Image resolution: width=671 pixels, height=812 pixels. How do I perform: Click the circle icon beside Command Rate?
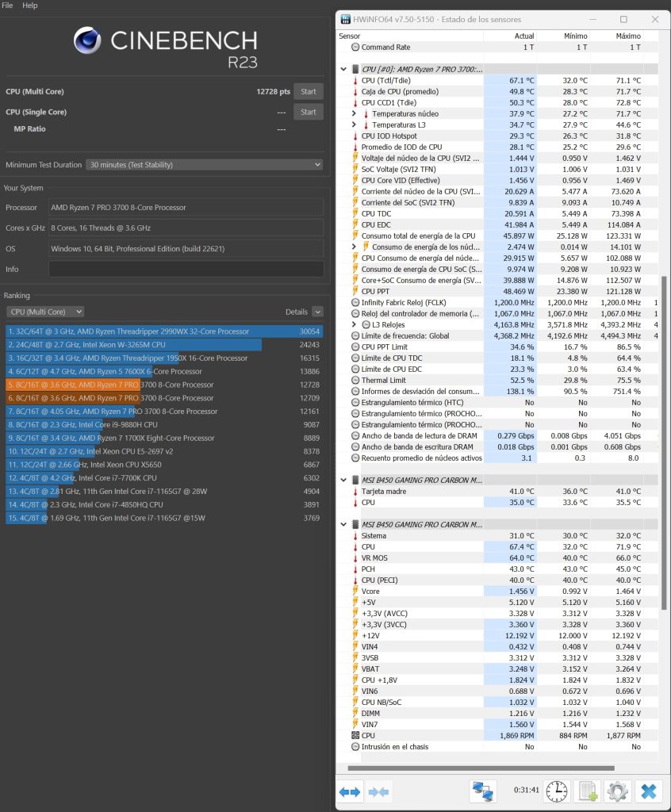pos(355,47)
